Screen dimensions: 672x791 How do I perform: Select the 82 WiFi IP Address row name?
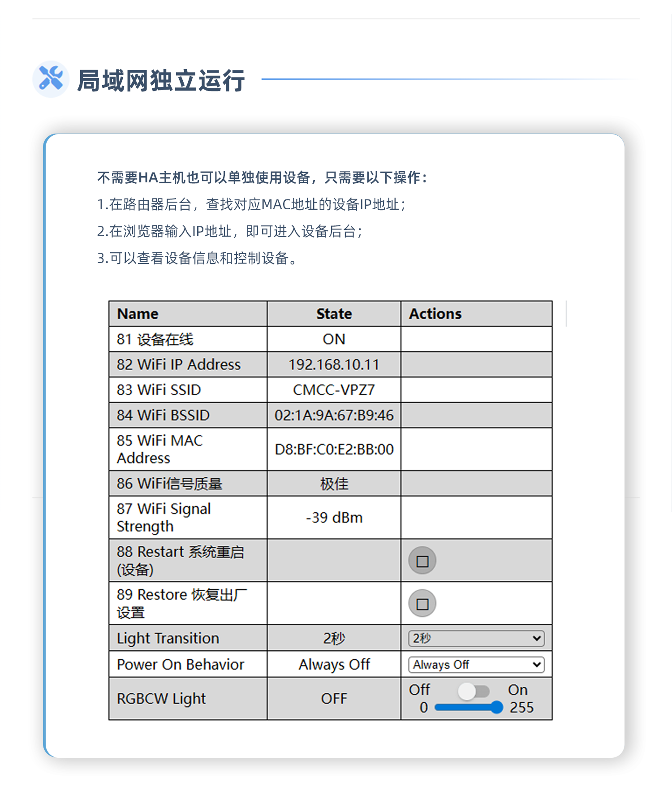[178, 364]
